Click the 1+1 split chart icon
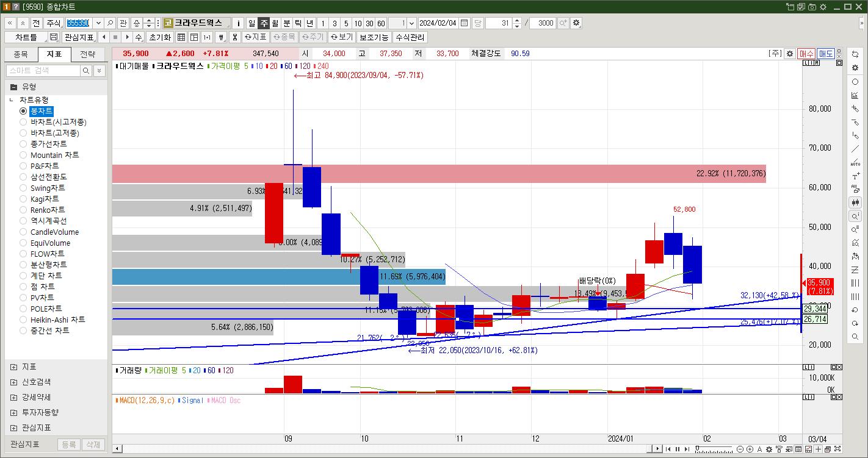Screen dimensions: 868x458 207,37
